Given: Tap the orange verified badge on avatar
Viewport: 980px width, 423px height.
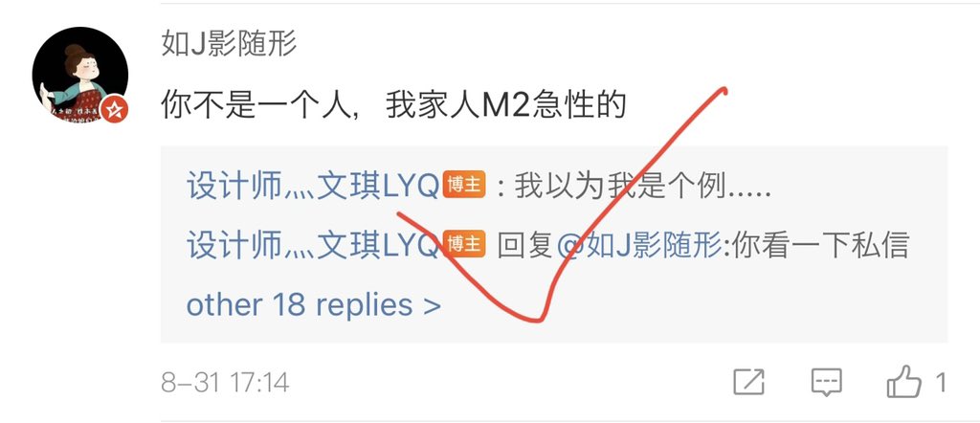Looking at the screenshot, I should pos(114,109).
